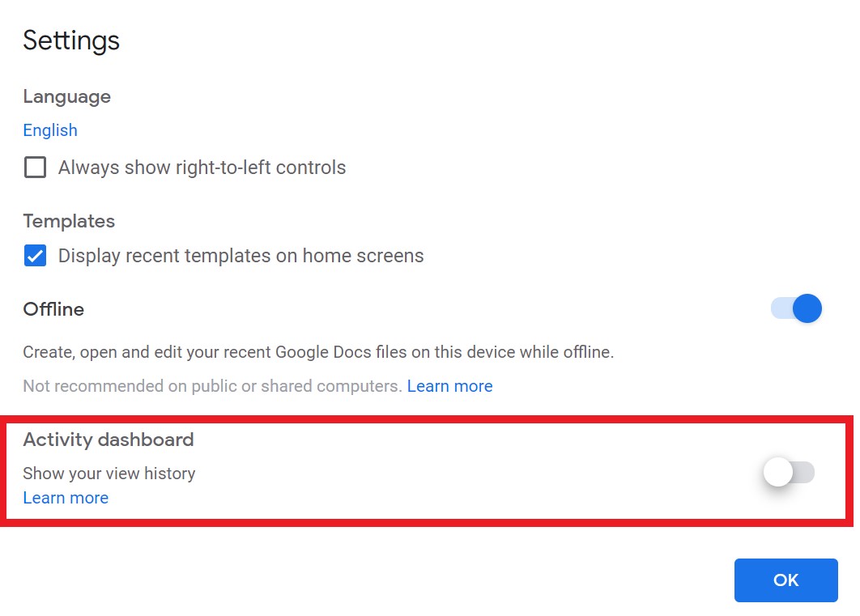Click the Settings dialog title

[71, 40]
